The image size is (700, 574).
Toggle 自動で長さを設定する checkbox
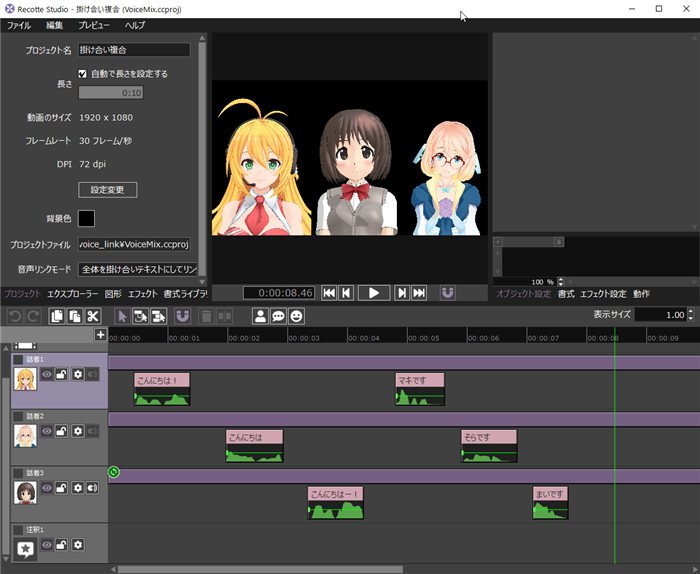pyautogui.click(x=83, y=74)
